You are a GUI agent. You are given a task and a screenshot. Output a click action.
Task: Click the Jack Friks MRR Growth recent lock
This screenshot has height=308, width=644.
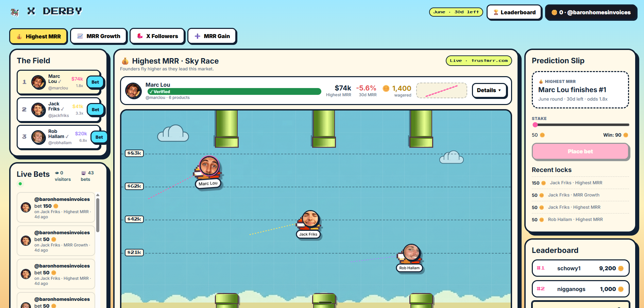[x=580, y=195]
